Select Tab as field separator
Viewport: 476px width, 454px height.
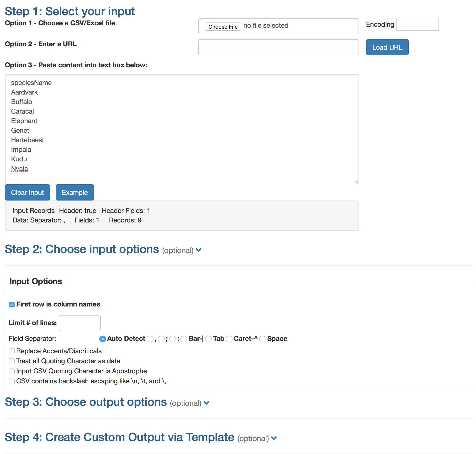(x=208, y=339)
